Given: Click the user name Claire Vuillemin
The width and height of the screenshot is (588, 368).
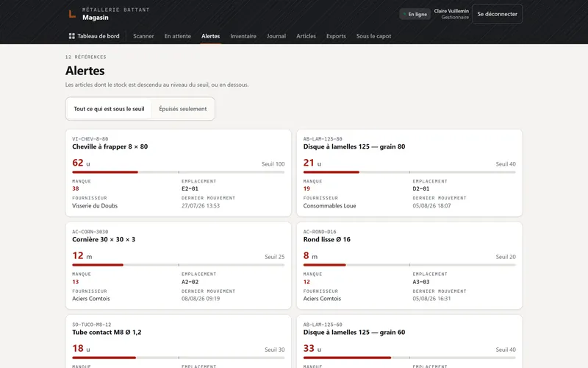Looking at the screenshot, I should pos(451,11).
